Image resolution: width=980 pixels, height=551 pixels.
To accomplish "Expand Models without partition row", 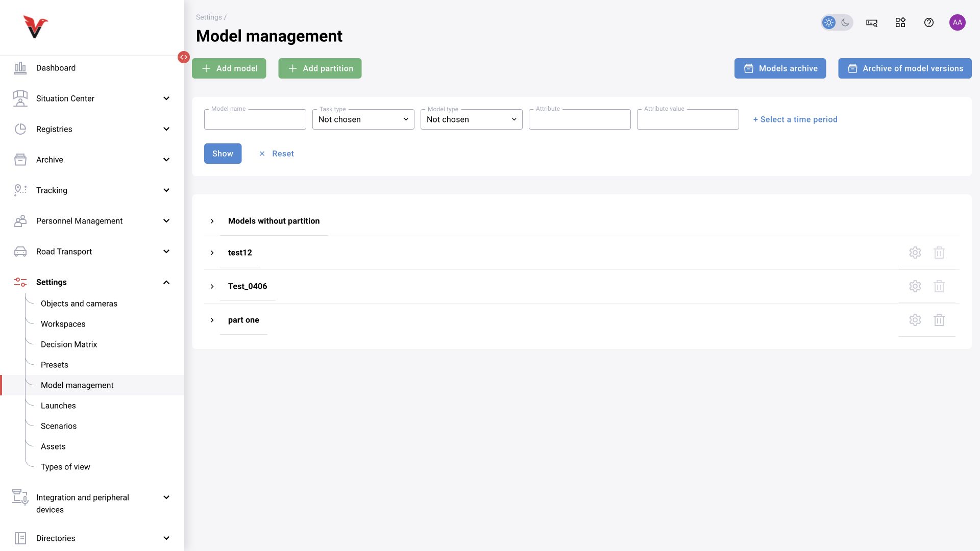I will point(212,221).
